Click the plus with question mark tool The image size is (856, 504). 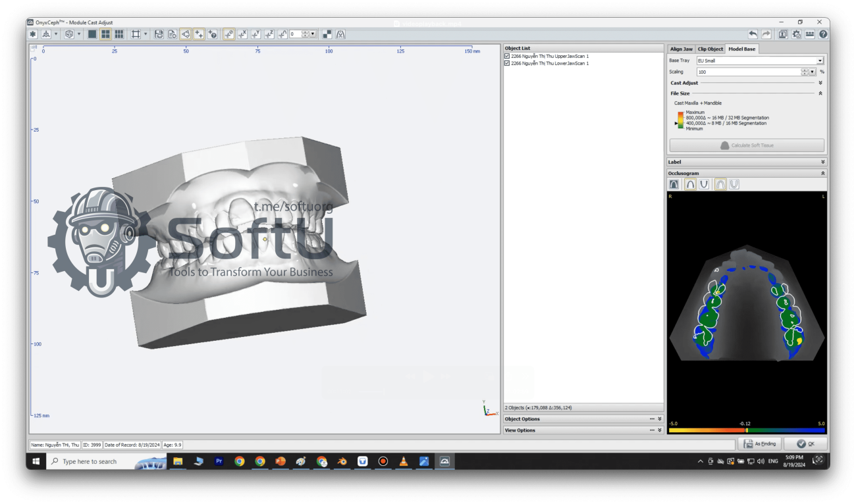tap(212, 34)
